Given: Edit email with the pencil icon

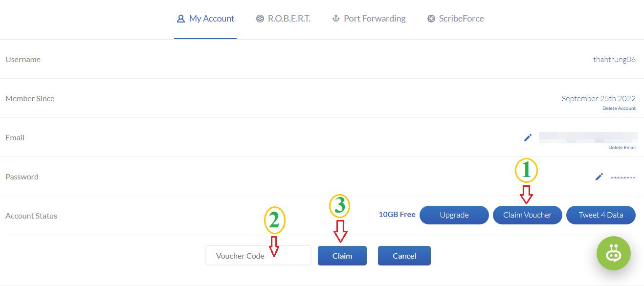Looking at the screenshot, I should point(528,137).
